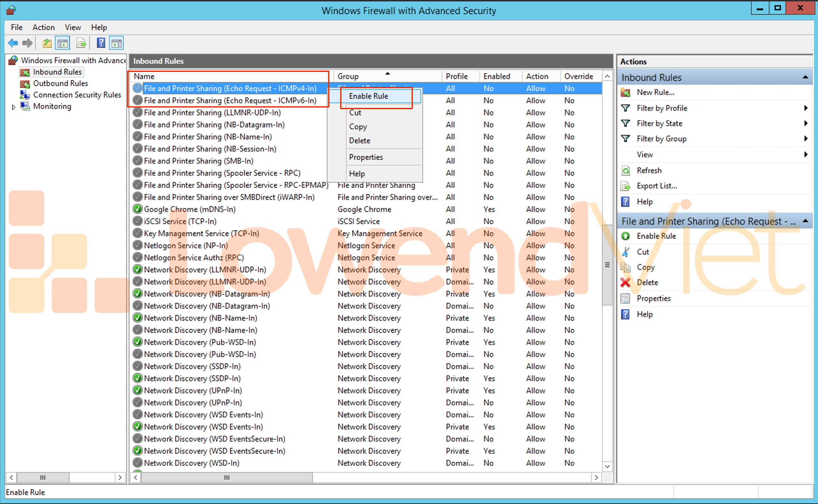This screenshot has height=504, width=818.
Task: Expand the Monitoring tree node
Action: click(x=13, y=107)
